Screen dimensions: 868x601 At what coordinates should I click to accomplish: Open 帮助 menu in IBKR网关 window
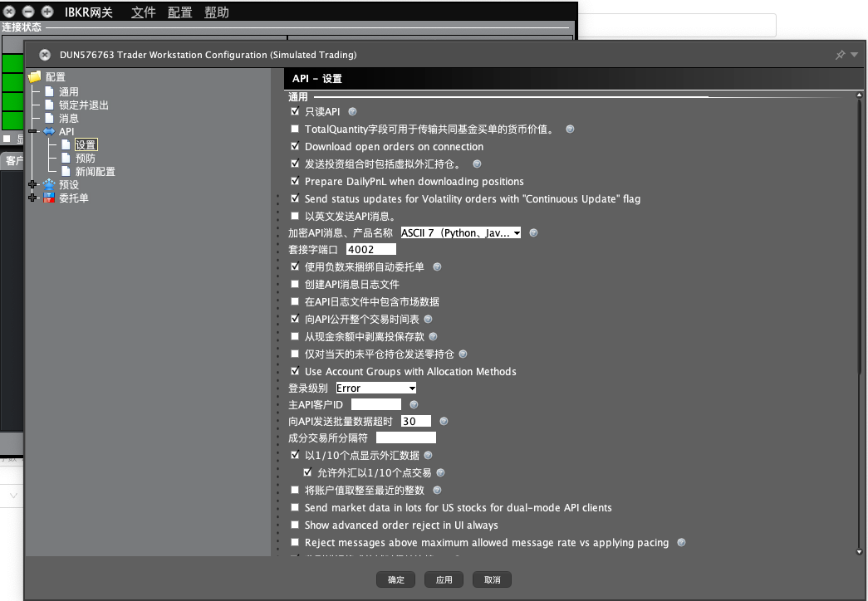217,12
